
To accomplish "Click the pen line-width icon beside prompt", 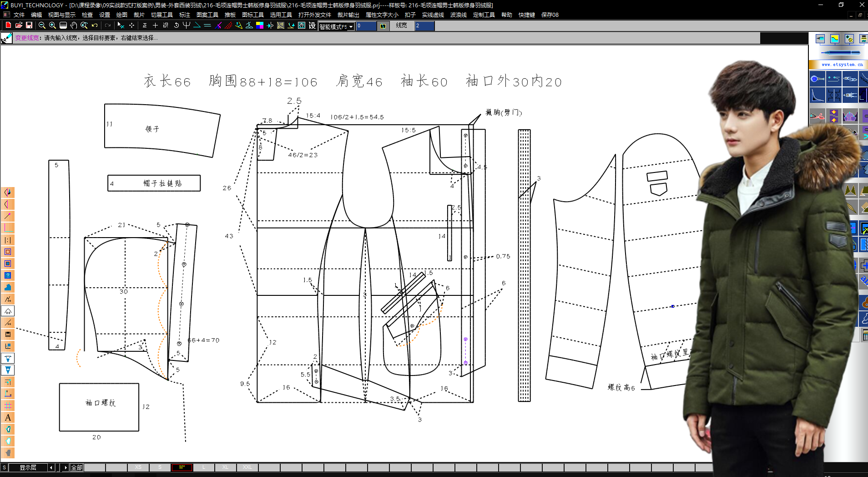I will click(6, 38).
